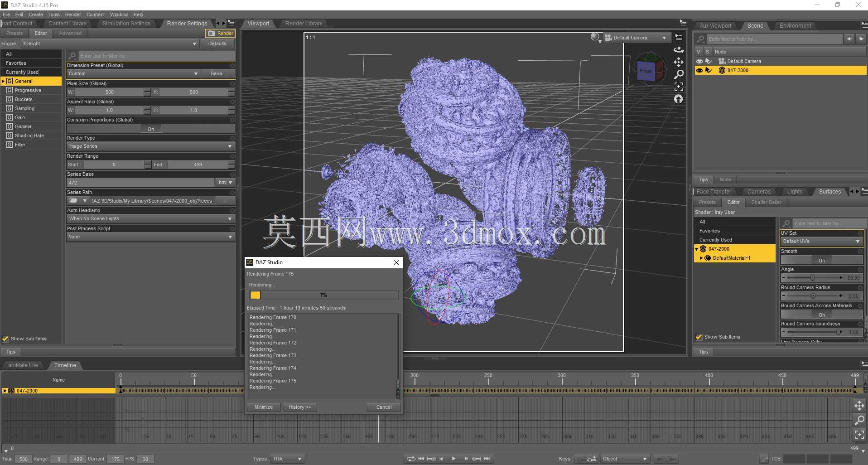Viewport: 868px width, 465px height.
Task: Adjust the Round Corners Radius slider
Action: 813,296
